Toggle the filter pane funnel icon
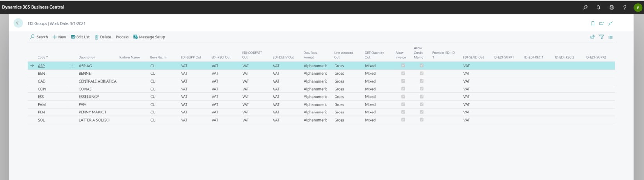Image resolution: width=644 pixels, height=180 pixels. coord(601,37)
